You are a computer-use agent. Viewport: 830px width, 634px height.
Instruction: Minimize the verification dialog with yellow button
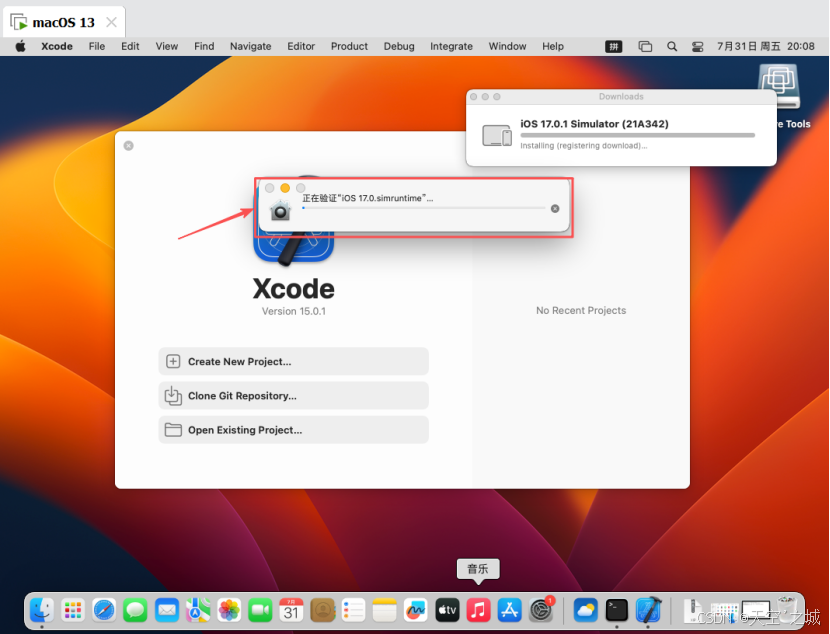285,188
